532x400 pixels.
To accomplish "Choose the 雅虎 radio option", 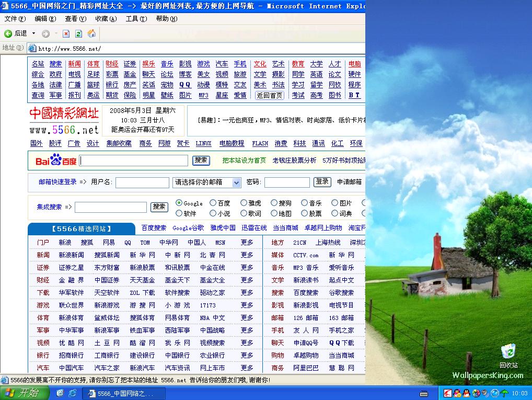I will [244, 203].
